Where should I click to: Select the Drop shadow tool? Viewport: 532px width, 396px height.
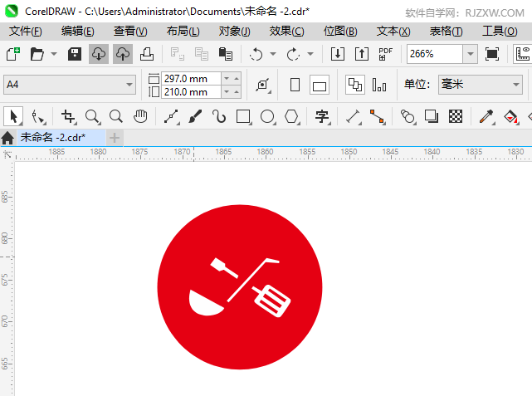pos(432,117)
